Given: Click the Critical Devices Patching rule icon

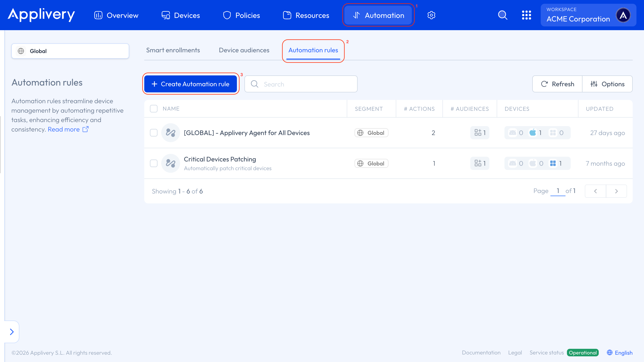Looking at the screenshot, I should tap(171, 163).
